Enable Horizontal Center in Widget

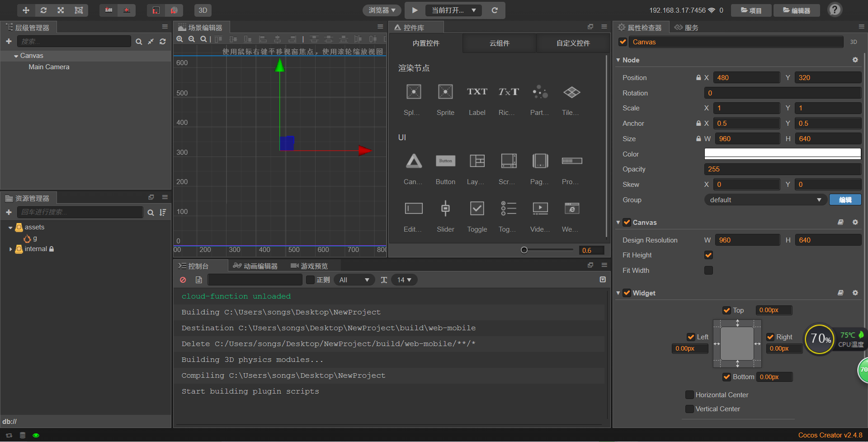point(689,395)
